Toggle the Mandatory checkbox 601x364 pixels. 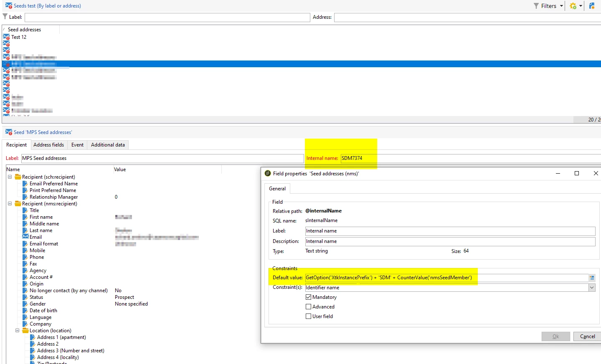click(309, 297)
